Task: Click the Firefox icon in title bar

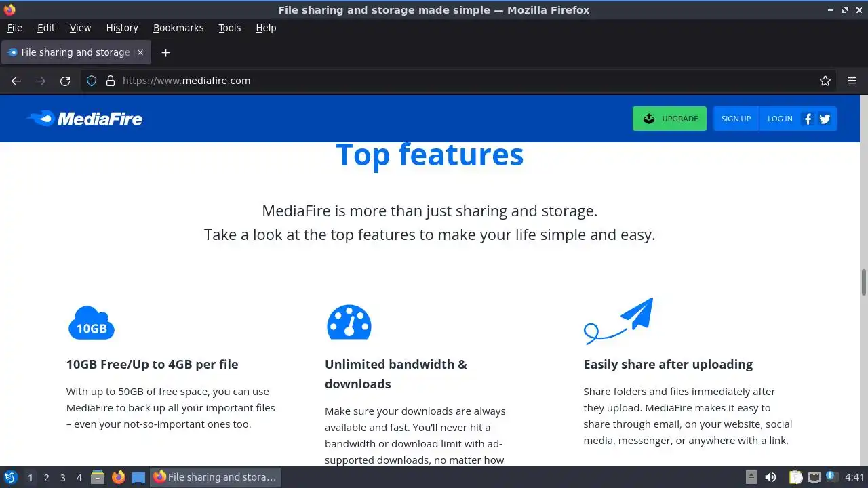Action: coord(9,9)
